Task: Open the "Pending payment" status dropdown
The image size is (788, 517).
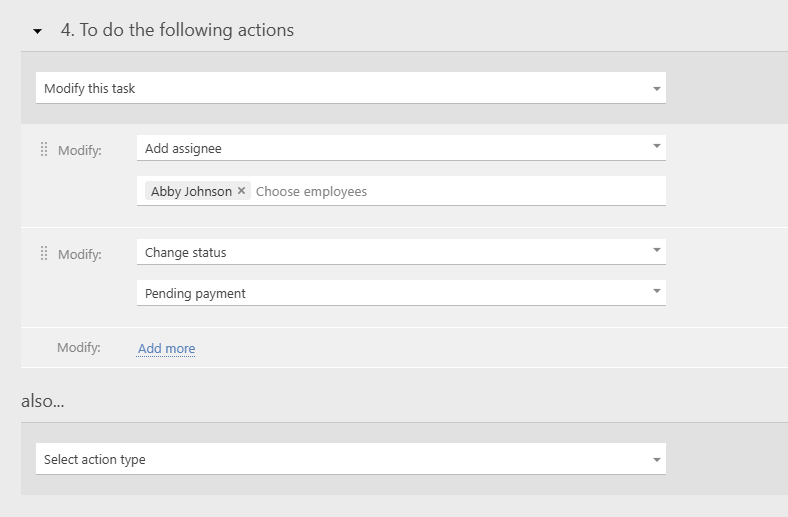Action: (390, 293)
